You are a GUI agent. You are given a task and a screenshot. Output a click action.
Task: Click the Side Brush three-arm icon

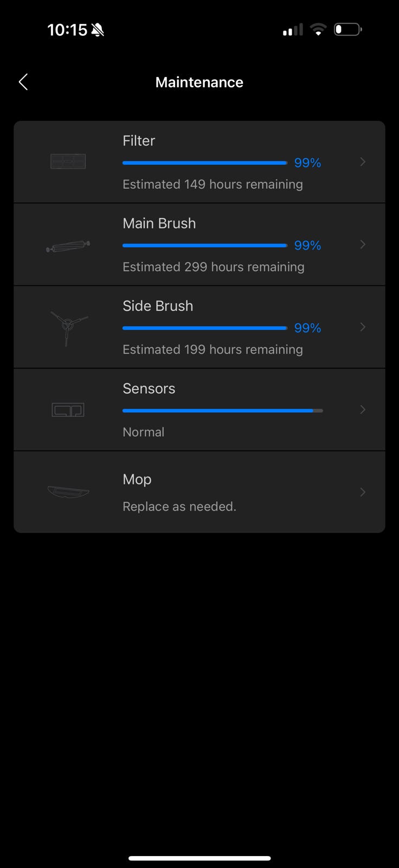tap(68, 327)
